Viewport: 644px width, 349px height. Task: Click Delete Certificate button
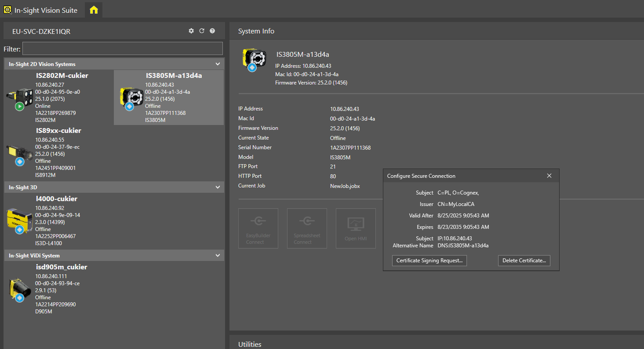point(524,261)
